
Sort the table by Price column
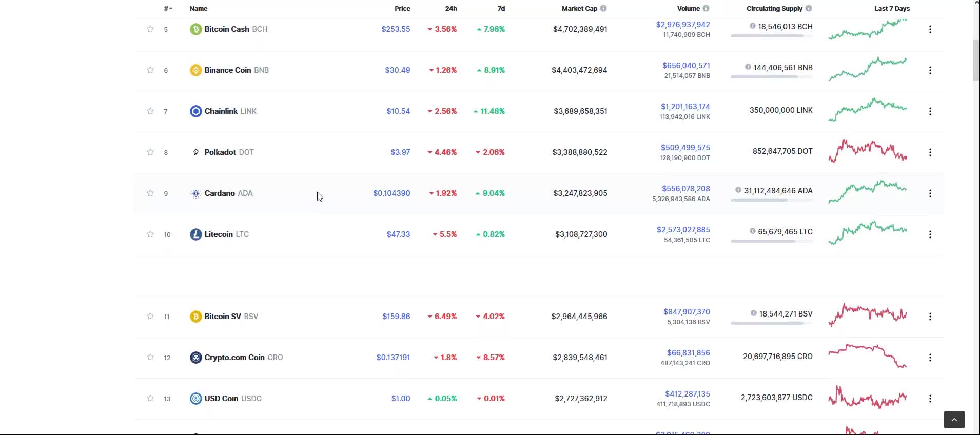(x=402, y=8)
